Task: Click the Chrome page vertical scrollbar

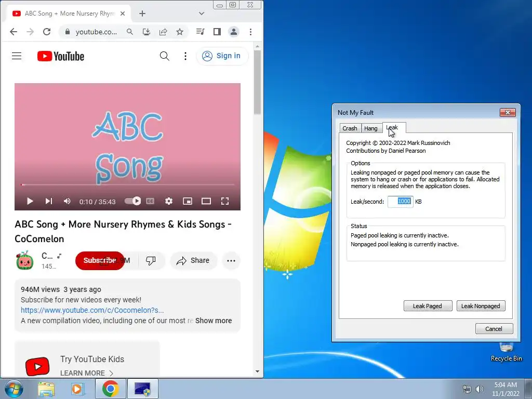Action: (257, 83)
